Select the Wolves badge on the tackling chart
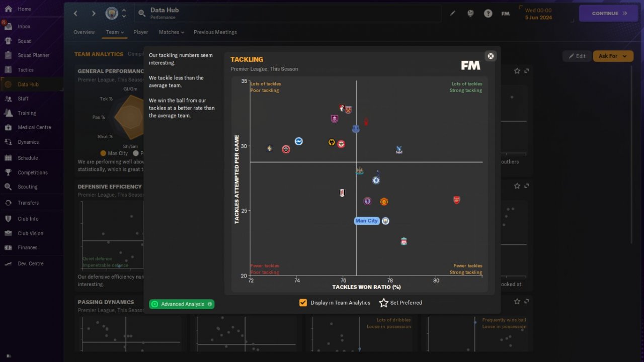This screenshot has width=644, height=362. (332, 143)
